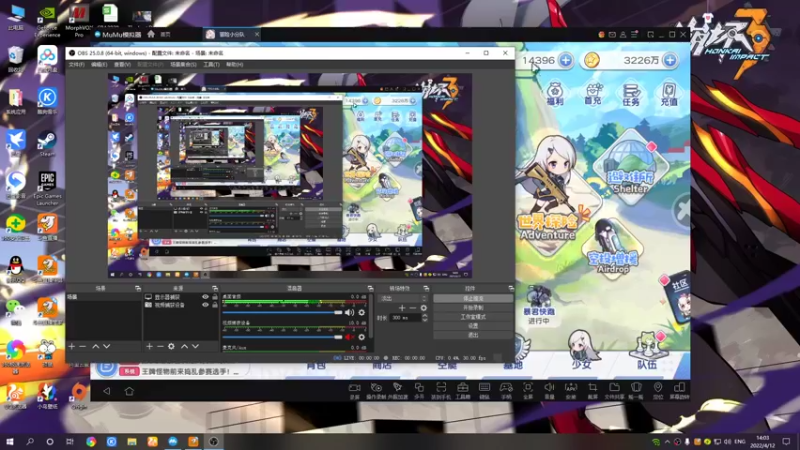The width and height of the screenshot is (800, 450).
Task: Click the 视频捕获设备 volume slider
Action: (x=282, y=337)
